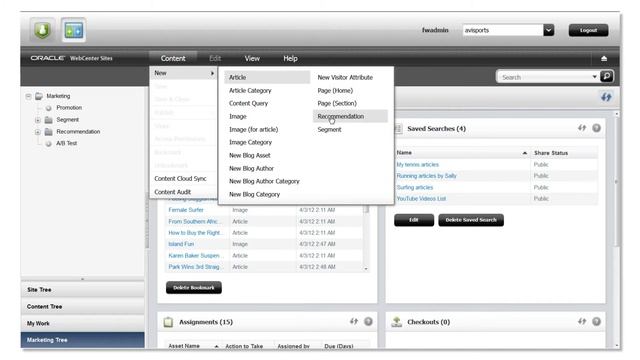Choose New Blog Author Category entry

click(264, 181)
